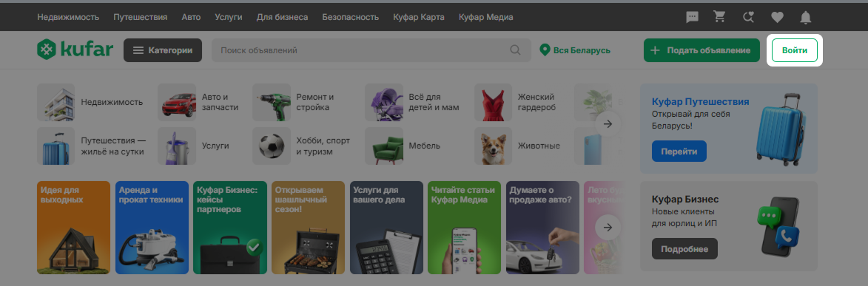Choose region Вся Беларусь
The image size is (868, 286).
tap(575, 50)
